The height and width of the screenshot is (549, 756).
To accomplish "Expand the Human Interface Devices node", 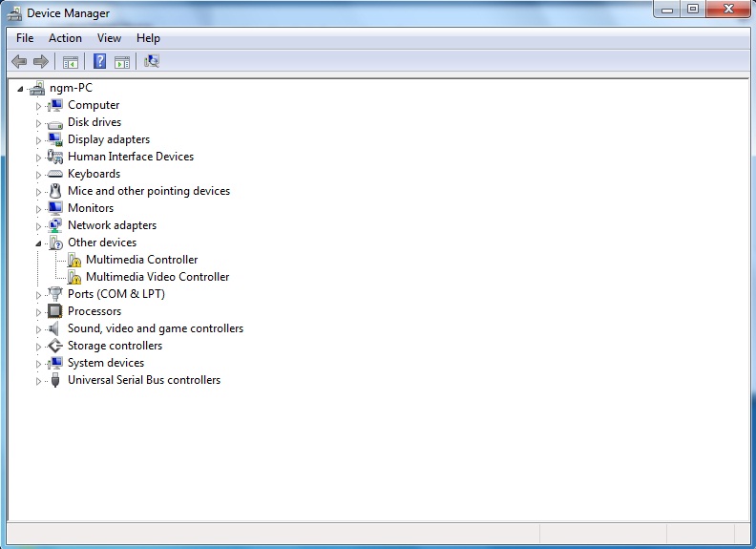I will pyautogui.click(x=38, y=158).
